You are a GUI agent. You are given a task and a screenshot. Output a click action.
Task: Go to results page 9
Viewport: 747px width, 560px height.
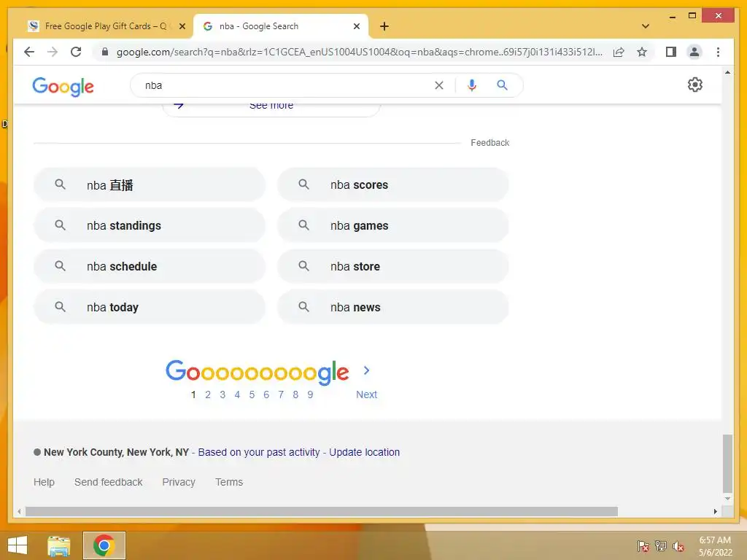(x=310, y=394)
